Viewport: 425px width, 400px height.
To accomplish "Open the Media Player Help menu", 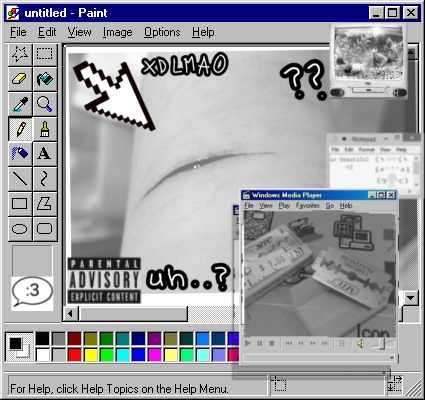I will [x=346, y=206].
